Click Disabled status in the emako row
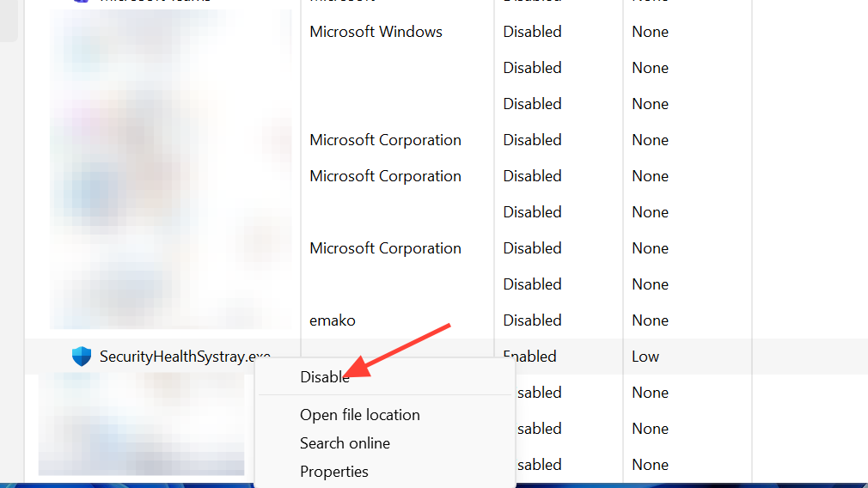 coord(532,320)
